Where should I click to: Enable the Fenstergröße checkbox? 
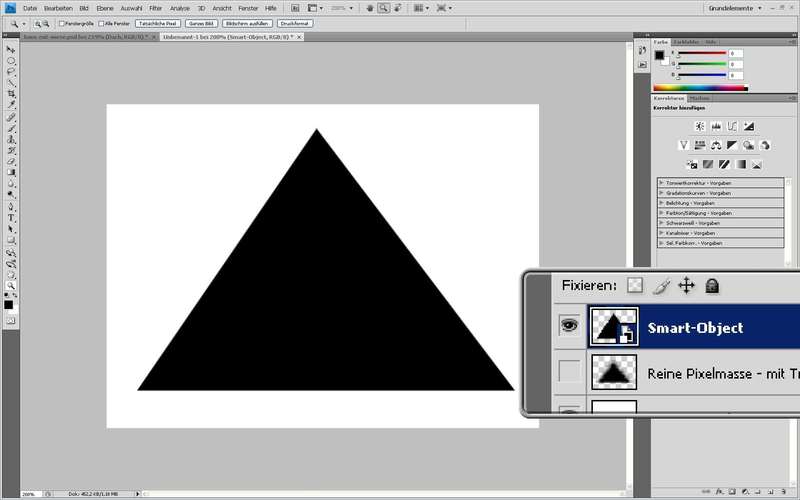pos(62,22)
